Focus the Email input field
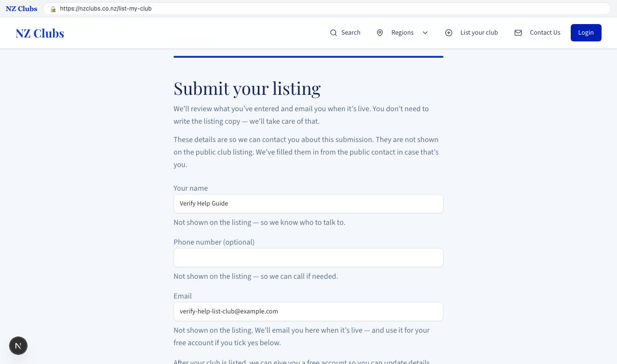 (x=308, y=312)
